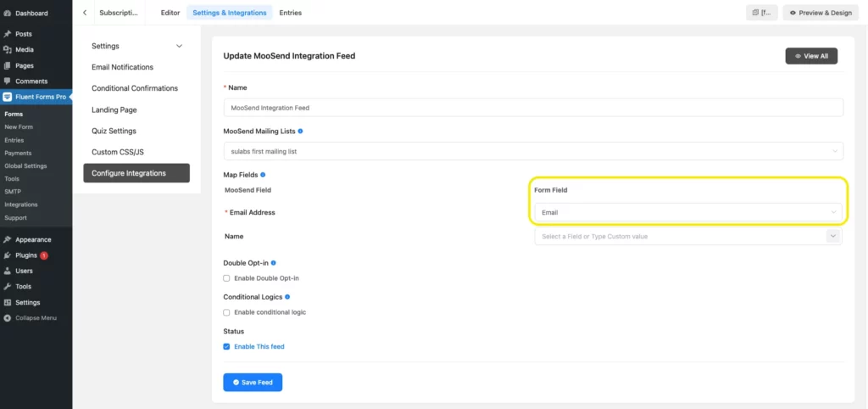This screenshot has height=409, width=868.
Task: Click the info icon beside Double Opt-in
Action: point(274,263)
